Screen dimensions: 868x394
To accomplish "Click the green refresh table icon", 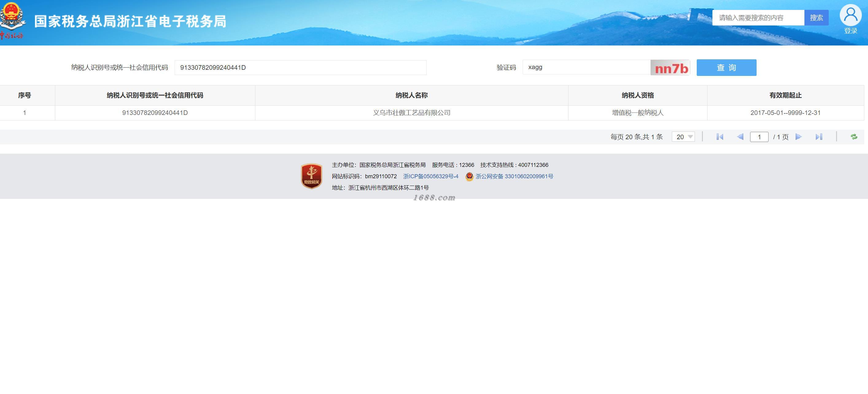I will (x=854, y=137).
